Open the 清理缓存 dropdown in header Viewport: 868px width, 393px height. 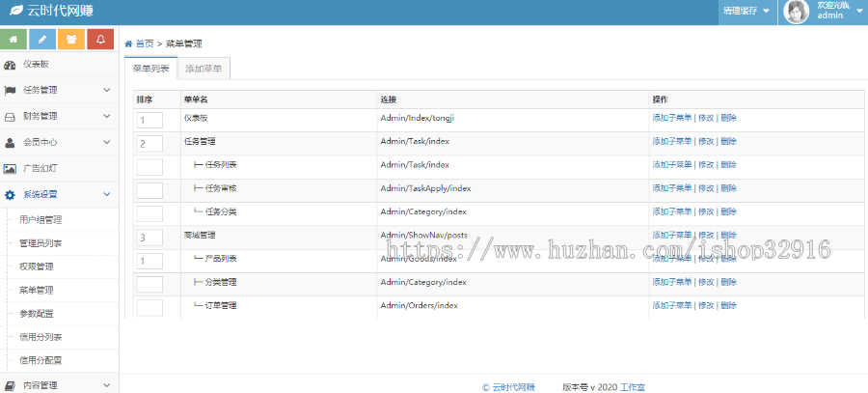tap(746, 11)
